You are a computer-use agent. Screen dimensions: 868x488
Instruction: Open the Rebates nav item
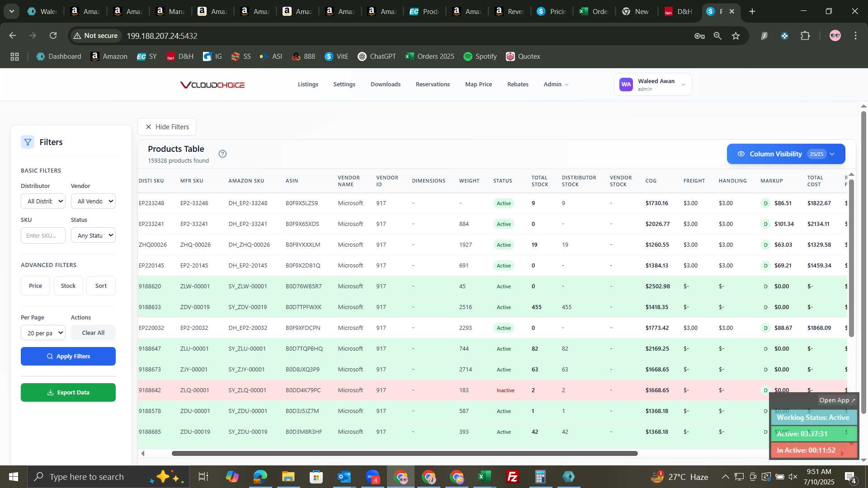(x=518, y=84)
